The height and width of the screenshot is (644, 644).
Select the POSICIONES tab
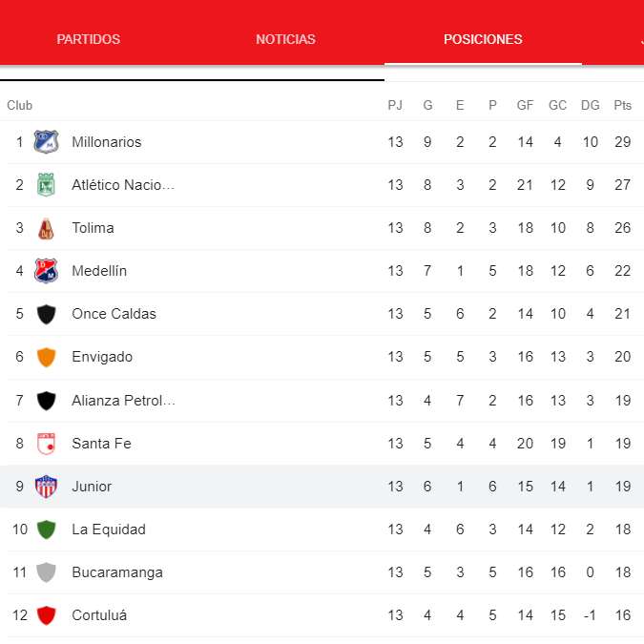(x=483, y=39)
